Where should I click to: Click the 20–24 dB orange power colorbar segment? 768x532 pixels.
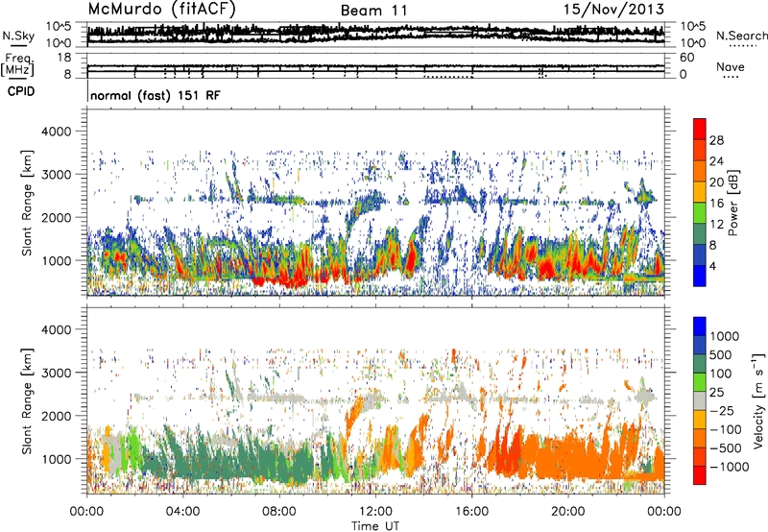click(700, 171)
